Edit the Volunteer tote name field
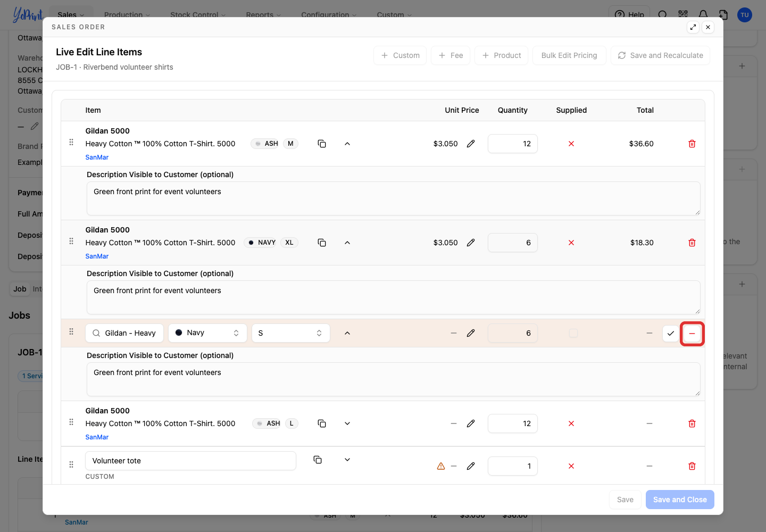766x532 pixels. [x=190, y=461]
